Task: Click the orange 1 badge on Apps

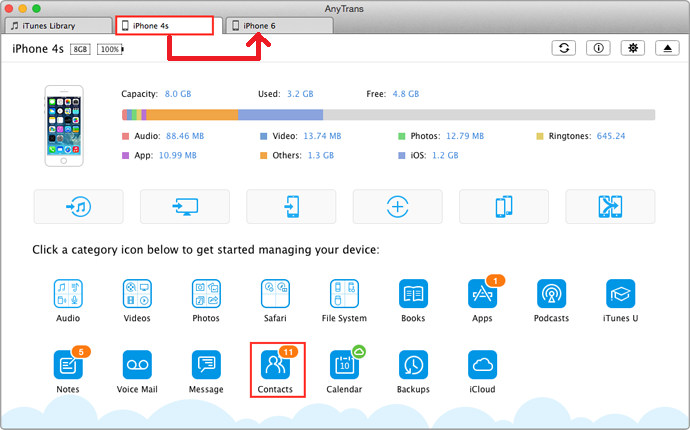Action: tap(495, 280)
